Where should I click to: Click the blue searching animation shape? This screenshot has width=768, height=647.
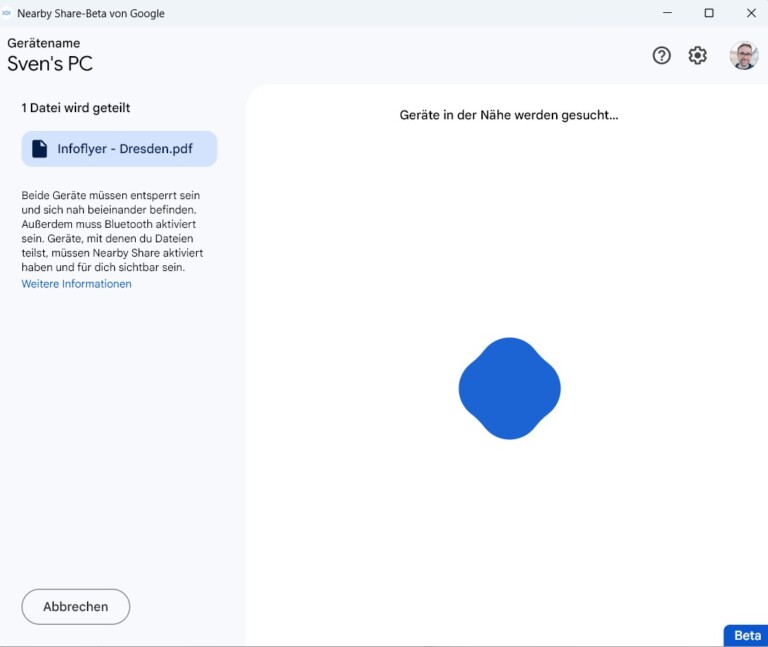[x=509, y=388]
